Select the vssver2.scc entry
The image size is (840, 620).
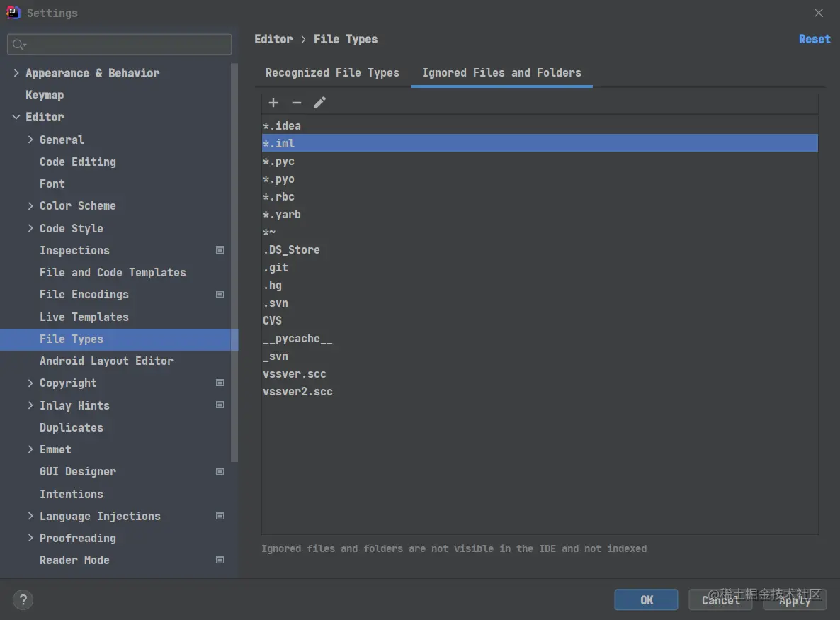[x=540, y=391]
